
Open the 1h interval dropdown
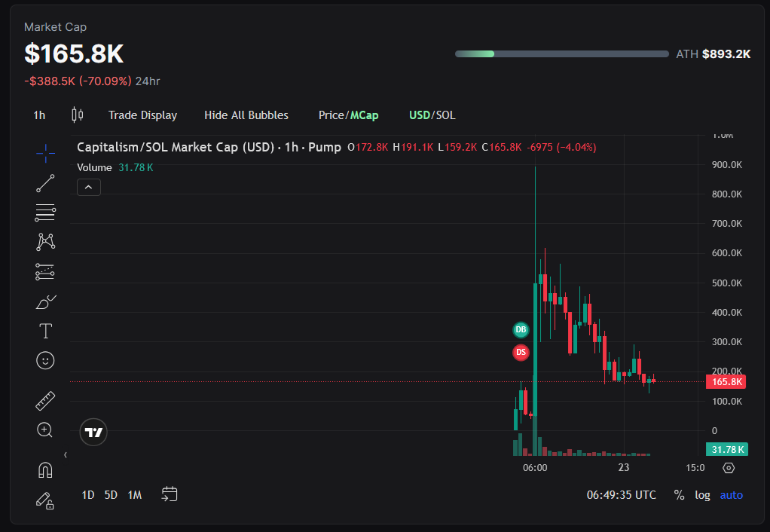(39, 115)
